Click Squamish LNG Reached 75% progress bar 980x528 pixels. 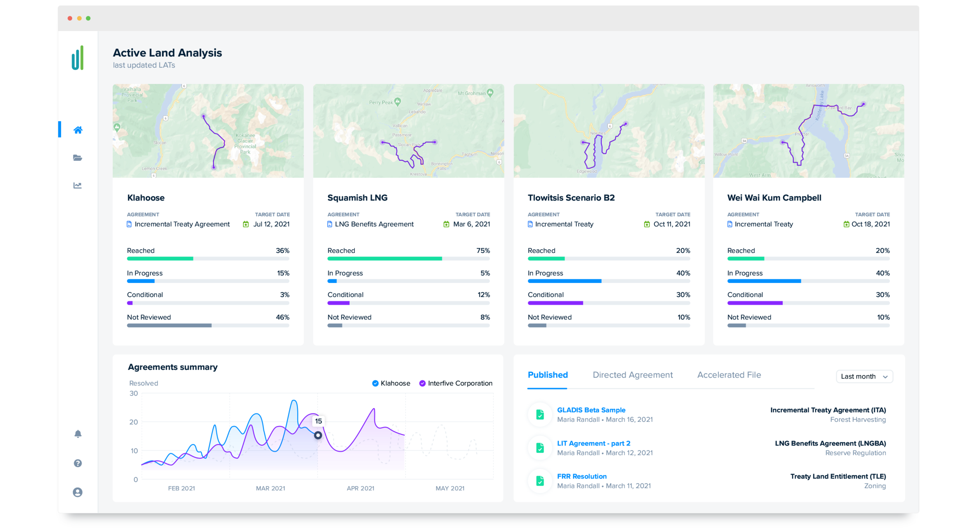408,259
